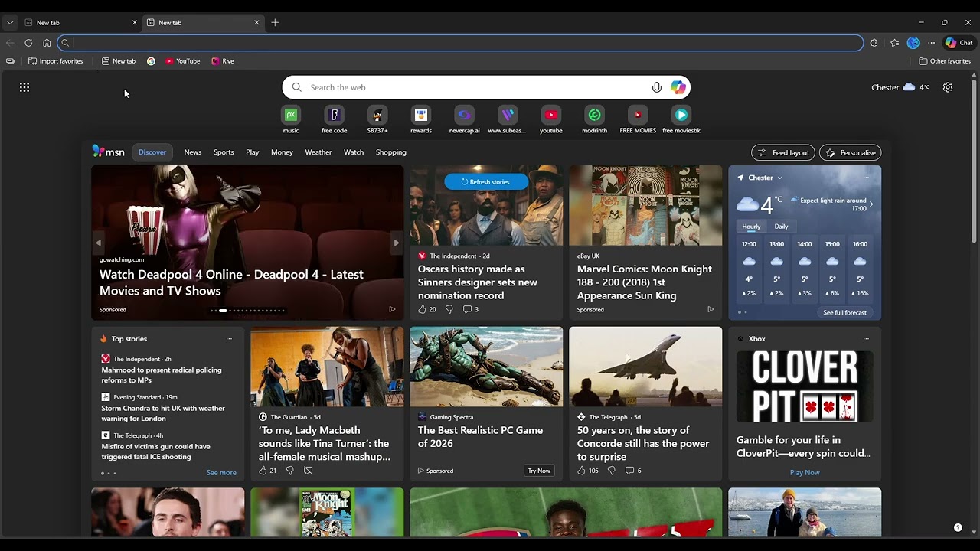Image resolution: width=980 pixels, height=551 pixels.
Task: Open the youtube quick link tile
Action: pos(550,115)
